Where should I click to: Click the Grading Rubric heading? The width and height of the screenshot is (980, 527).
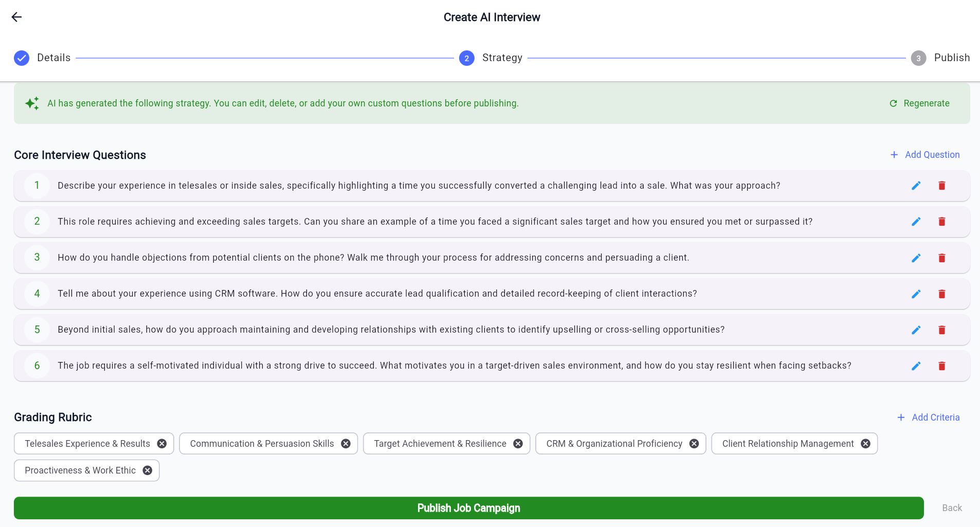[53, 417]
